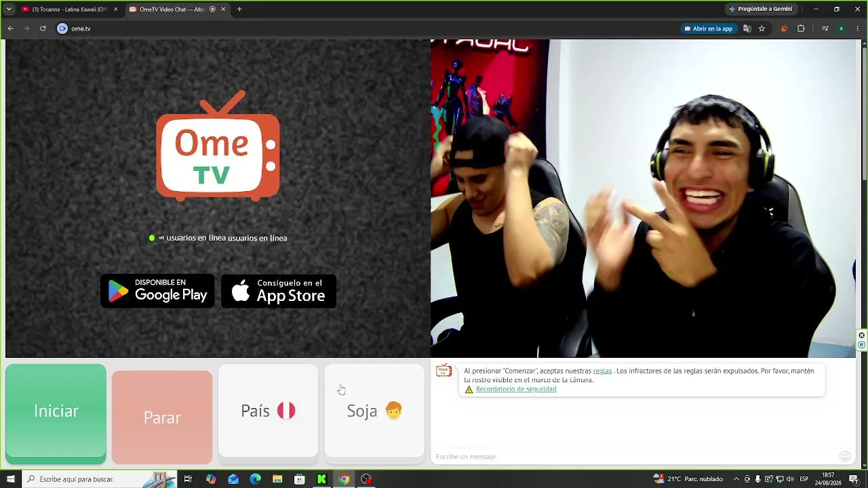868x488 pixels.
Task: Open Task View on the taskbar
Action: click(188, 479)
